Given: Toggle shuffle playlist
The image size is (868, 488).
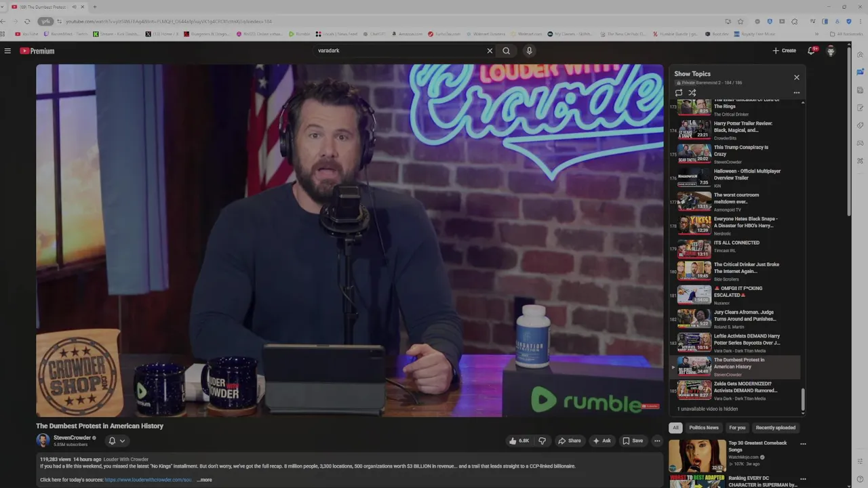Looking at the screenshot, I should pyautogui.click(x=692, y=93).
